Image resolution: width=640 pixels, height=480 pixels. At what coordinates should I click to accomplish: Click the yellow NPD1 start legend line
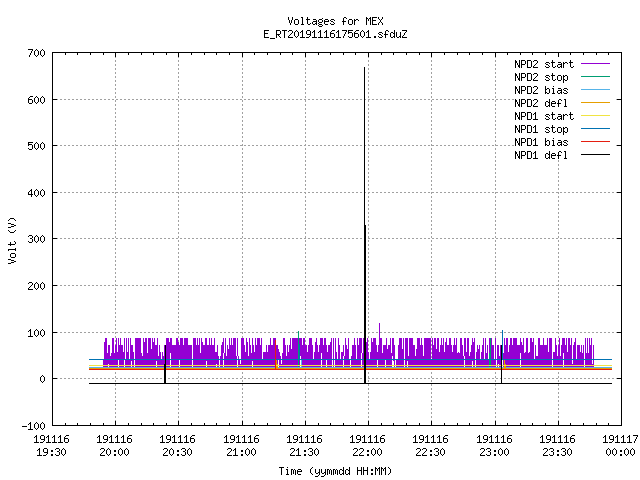(x=595, y=116)
